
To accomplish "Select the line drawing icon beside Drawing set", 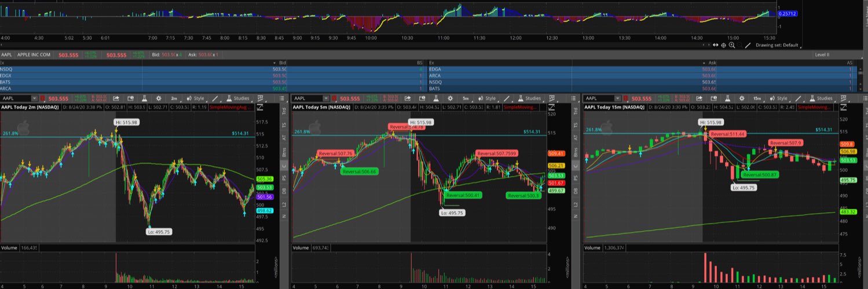I will click(x=748, y=45).
